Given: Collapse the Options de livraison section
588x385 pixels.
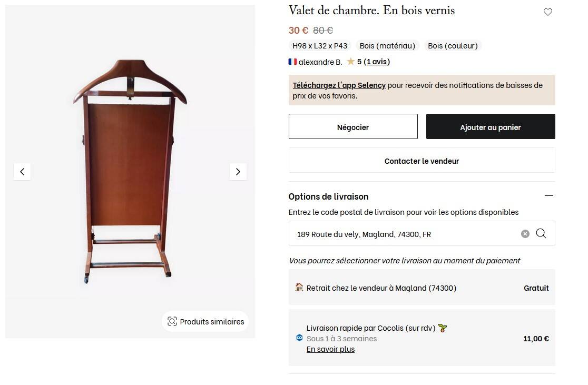Looking at the screenshot, I should [x=549, y=196].
